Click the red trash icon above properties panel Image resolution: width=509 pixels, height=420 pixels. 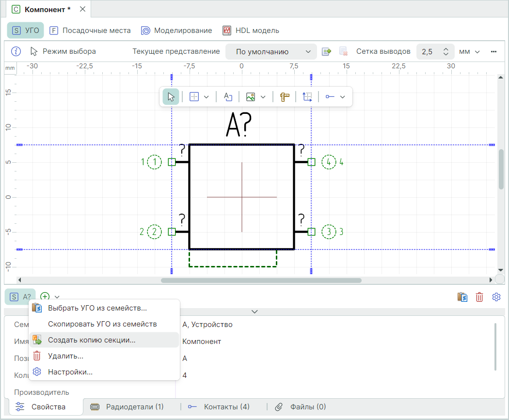(479, 297)
